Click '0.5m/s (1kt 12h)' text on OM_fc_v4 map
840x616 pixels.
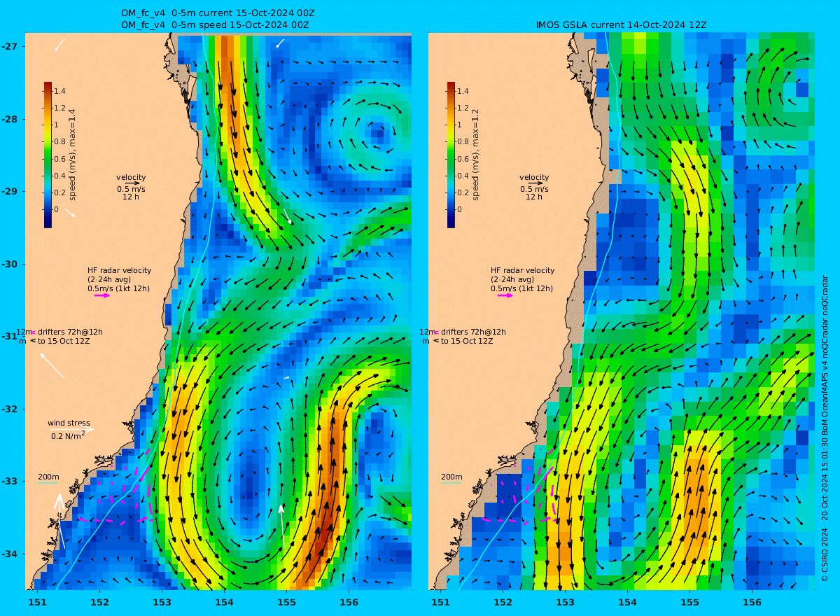point(118,288)
